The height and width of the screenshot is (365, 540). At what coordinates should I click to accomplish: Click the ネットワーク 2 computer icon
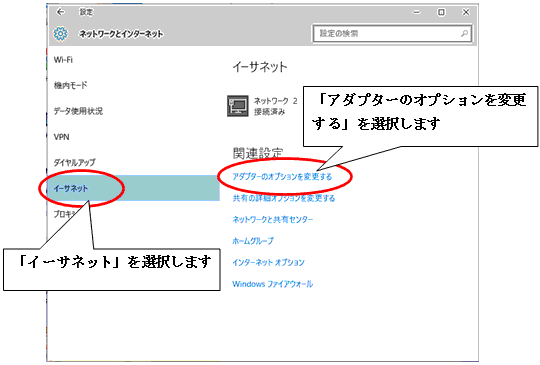[x=238, y=106]
